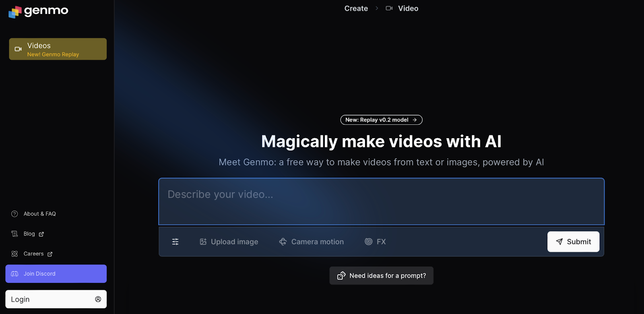644x314 pixels.
Task: Focus the Describe your video text field
Action: (381, 201)
